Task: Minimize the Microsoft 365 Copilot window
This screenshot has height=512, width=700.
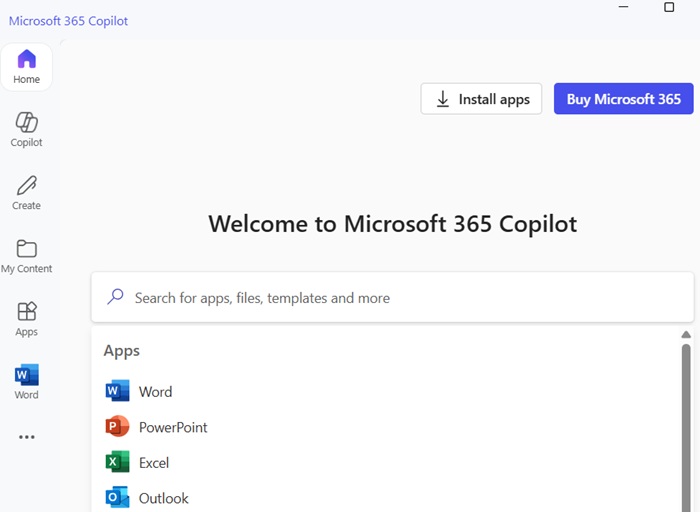Action: [x=623, y=7]
